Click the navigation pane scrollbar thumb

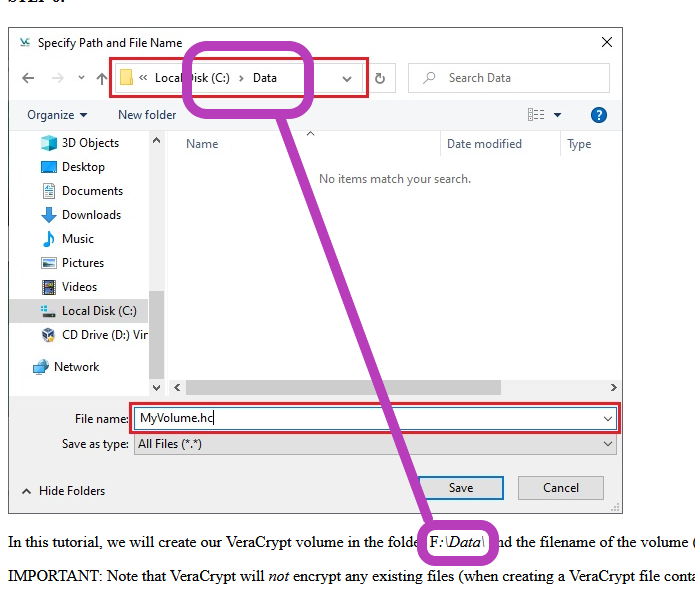[156, 335]
